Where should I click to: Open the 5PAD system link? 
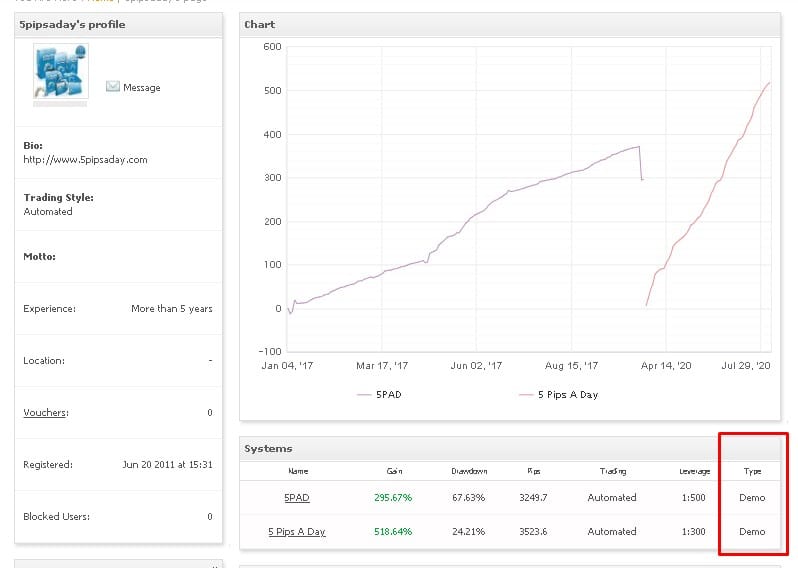click(x=297, y=497)
